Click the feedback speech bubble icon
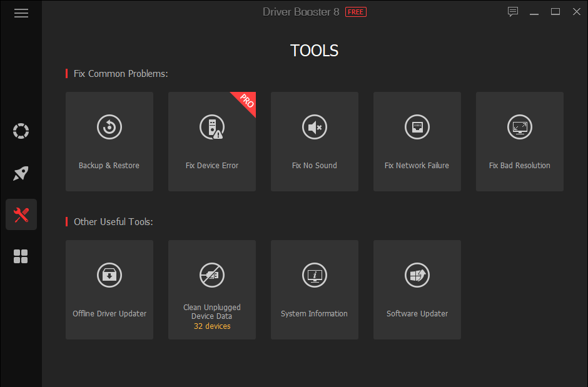The image size is (588, 387). (513, 12)
